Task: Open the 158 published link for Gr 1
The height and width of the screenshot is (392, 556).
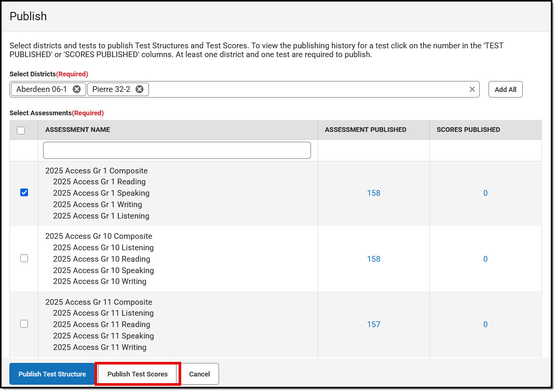Action: [x=373, y=193]
